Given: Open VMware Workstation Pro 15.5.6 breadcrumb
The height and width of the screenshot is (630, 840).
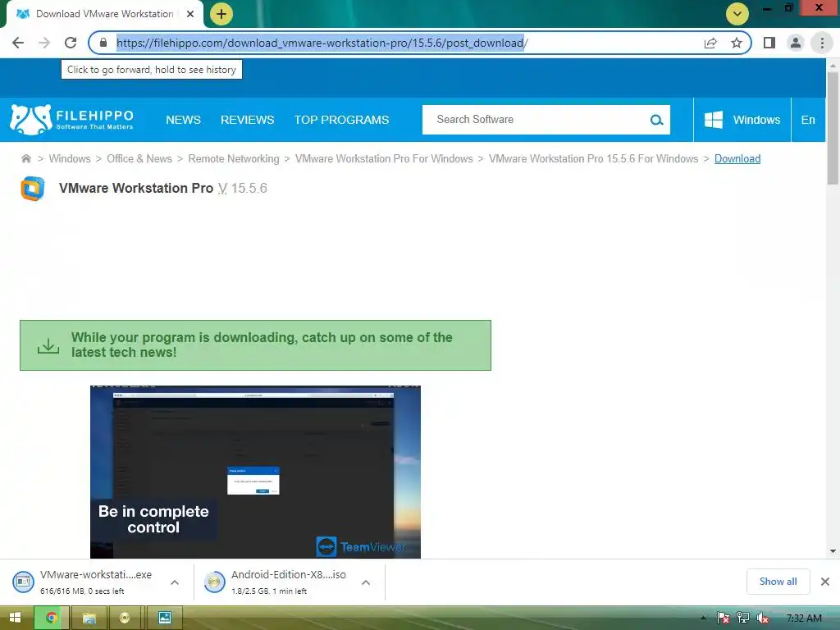Looking at the screenshot, I should [x=594, y=158].
